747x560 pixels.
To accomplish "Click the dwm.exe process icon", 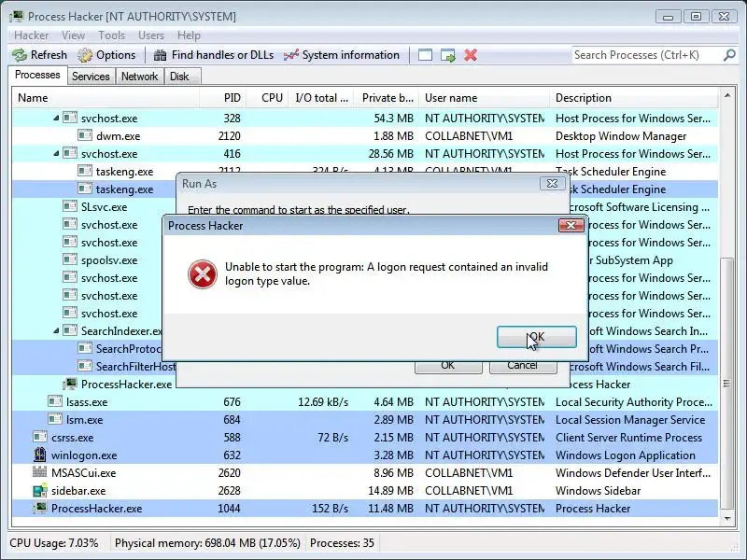I will pyautogui.click(x=85, y=135).
